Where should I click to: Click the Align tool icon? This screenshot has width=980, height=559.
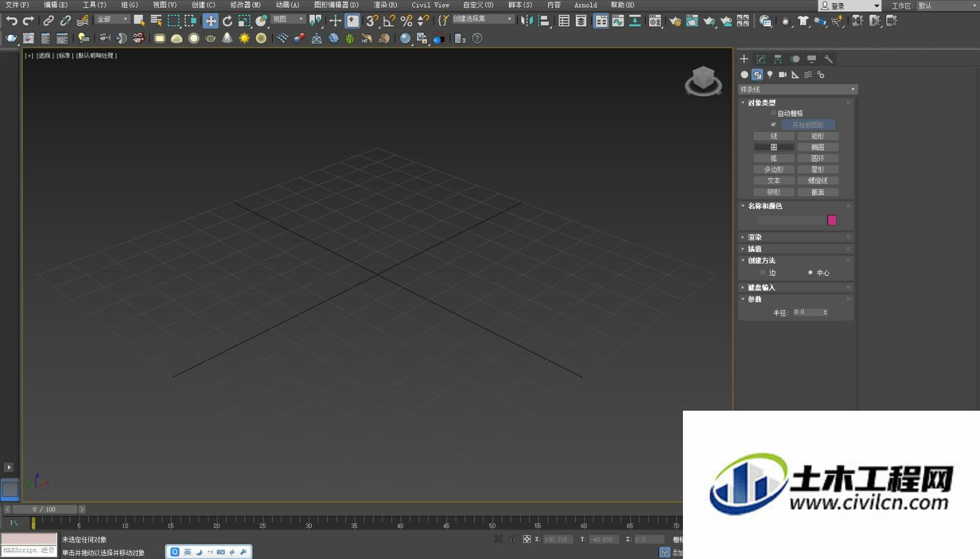click(543, 21)
